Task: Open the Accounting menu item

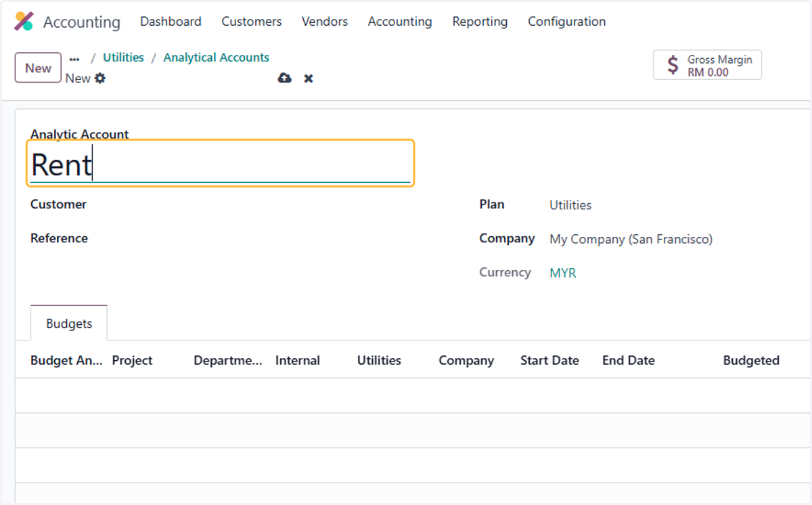Action: pos(400,22)
